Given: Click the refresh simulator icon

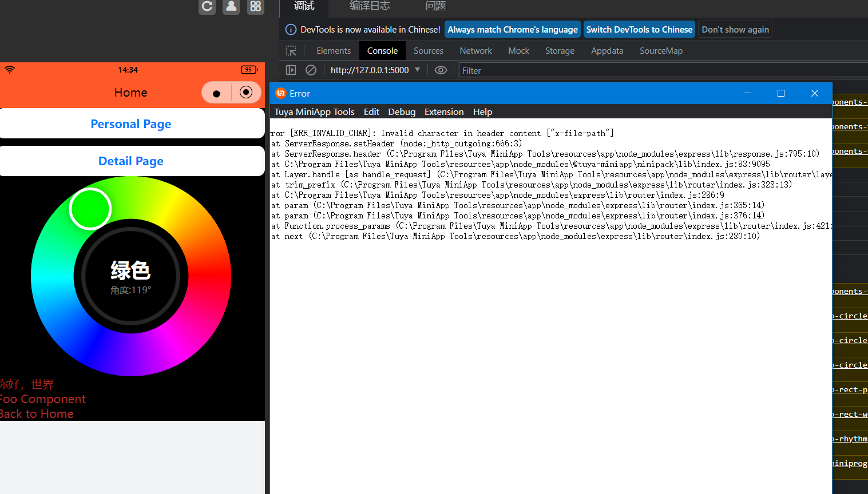Looking at the screenshot, I should (x=207, y=6).
